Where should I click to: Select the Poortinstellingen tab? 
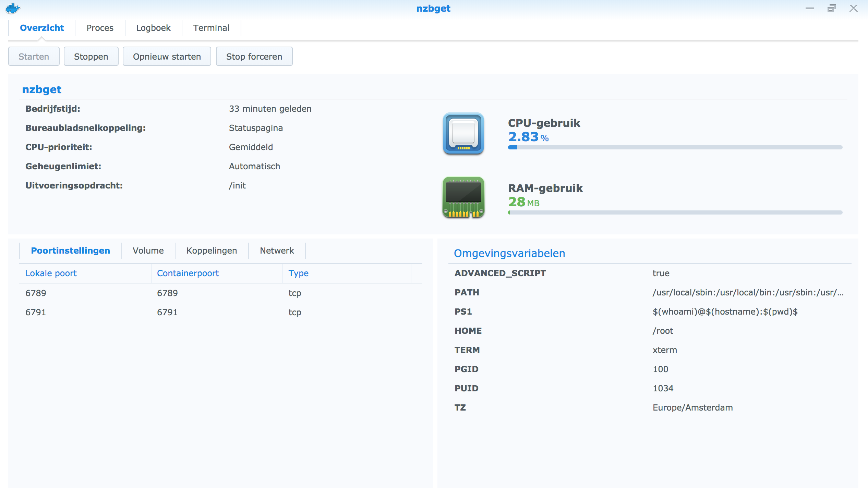tap(71, 251)
